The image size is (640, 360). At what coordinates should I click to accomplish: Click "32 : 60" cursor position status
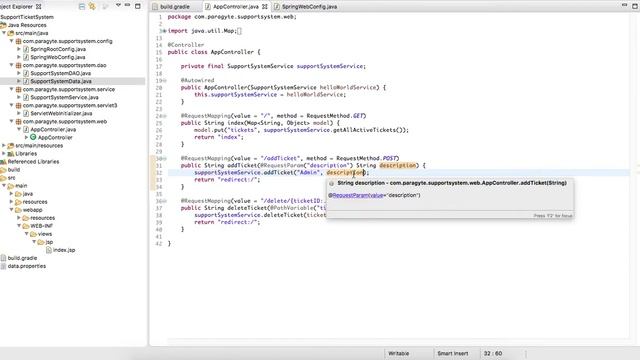pyautogui.click(x=493, y=353)
